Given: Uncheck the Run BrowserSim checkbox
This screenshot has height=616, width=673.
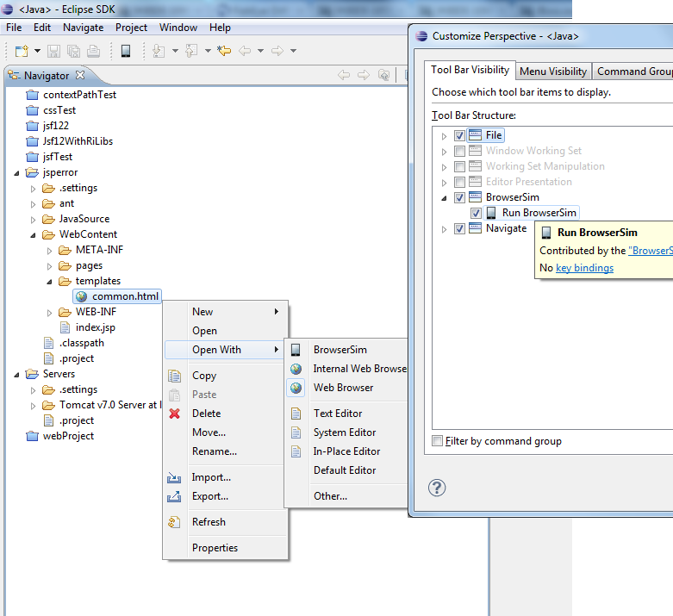Looking at the screenshot, I should click(476, 213).
